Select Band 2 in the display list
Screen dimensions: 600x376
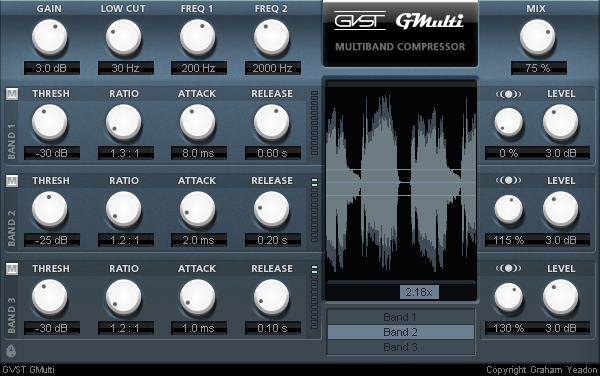[401, 332]
